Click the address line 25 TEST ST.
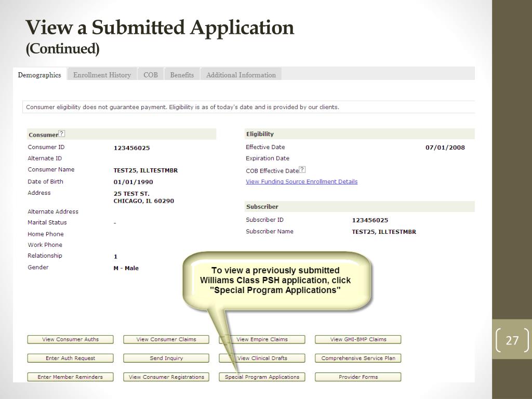The height and width of the screenshot is (399, 532). (131, 194)
